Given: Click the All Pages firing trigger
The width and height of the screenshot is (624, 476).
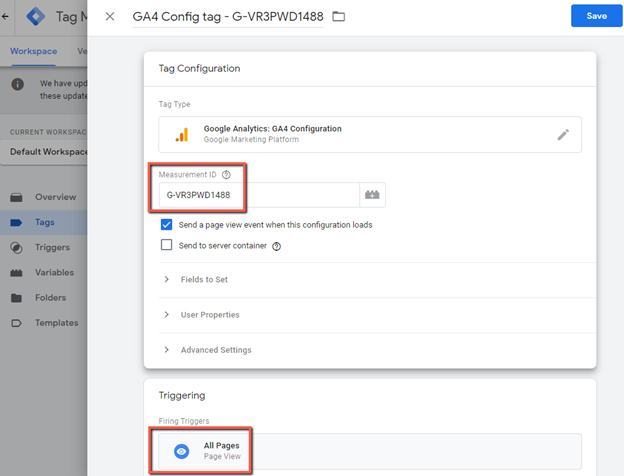Looking at the screenshot, I should 370,451.
